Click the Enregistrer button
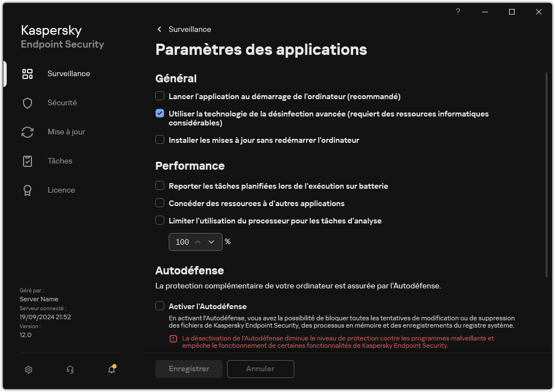555x392 pixels. [189, 369]
